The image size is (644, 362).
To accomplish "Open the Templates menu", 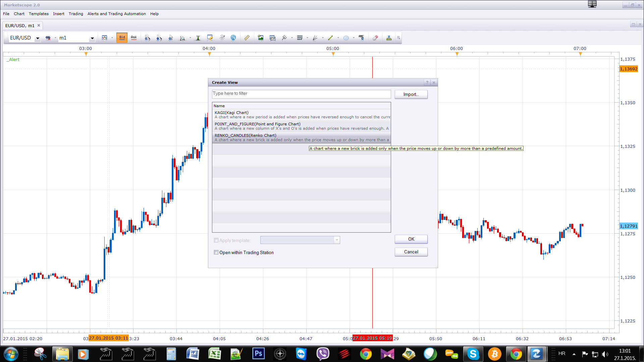I will (39, 14).
